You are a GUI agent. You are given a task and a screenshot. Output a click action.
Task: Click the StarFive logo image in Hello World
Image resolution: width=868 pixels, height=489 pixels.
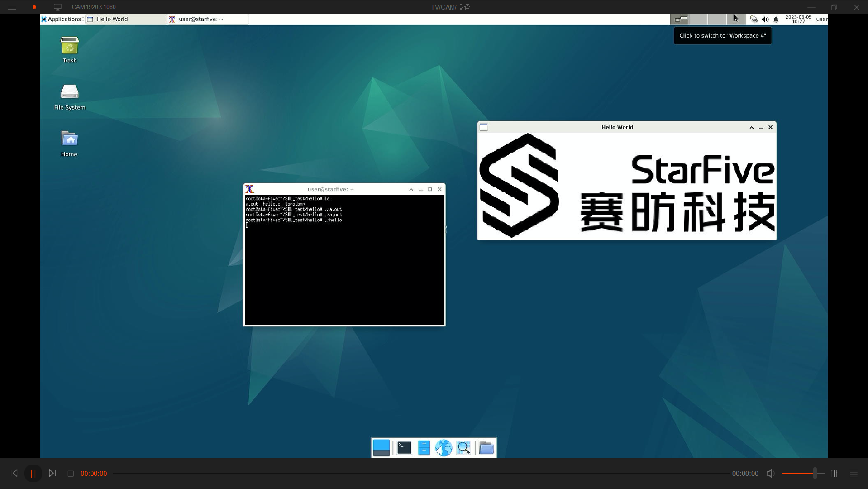pos(627,186)
